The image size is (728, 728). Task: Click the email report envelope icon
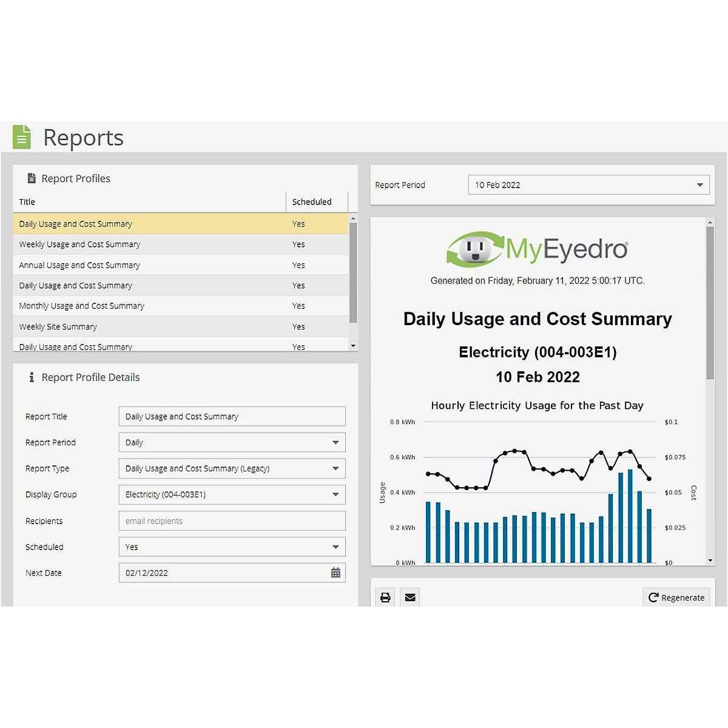pos(410,598)
